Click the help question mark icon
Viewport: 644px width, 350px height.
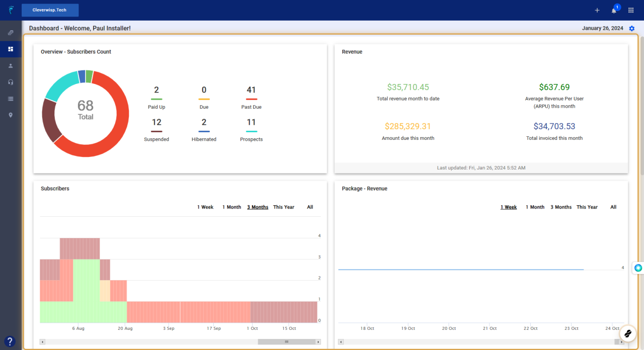10,340
